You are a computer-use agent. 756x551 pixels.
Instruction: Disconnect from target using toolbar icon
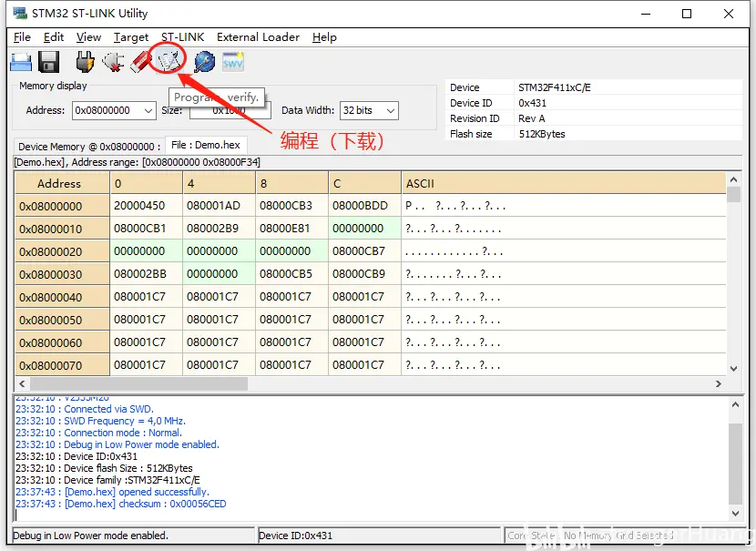click(113, 62)
